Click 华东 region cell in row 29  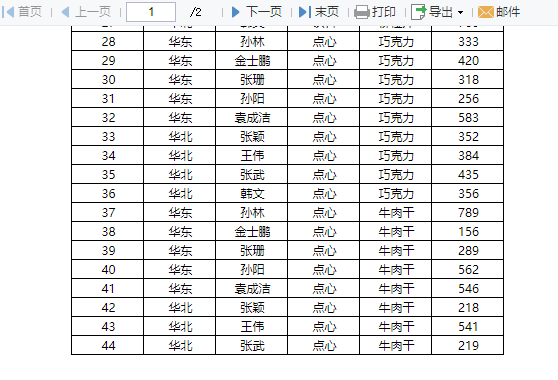point(179,60)
